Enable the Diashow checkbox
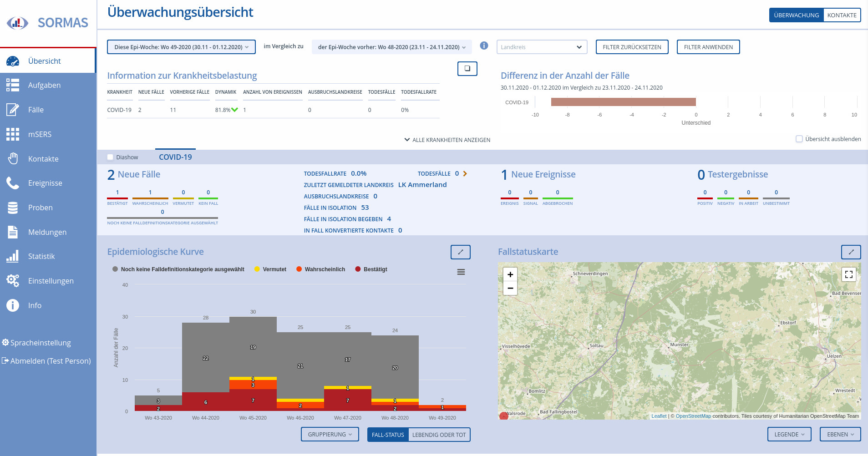Viewport: 868px width, 456px height. [x=110, y=157]
